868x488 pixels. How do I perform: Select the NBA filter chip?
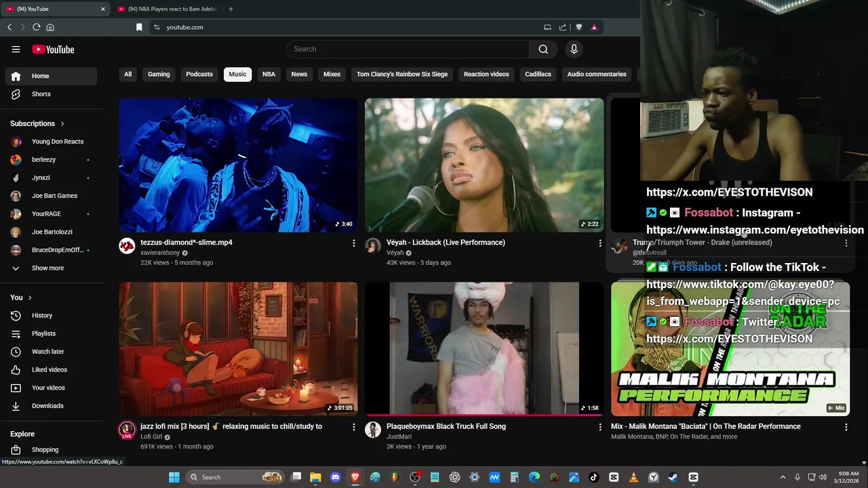tap(269, 74)
